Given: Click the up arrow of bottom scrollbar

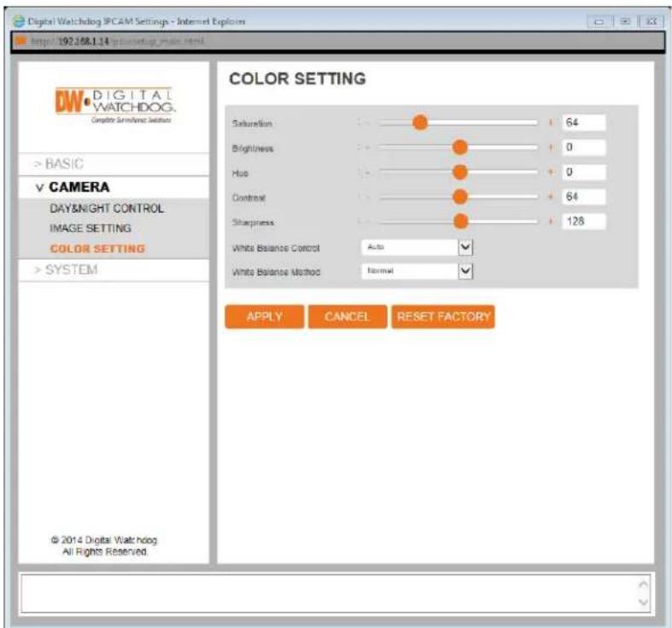Looking at the screenshot, I should coord(643,584).
